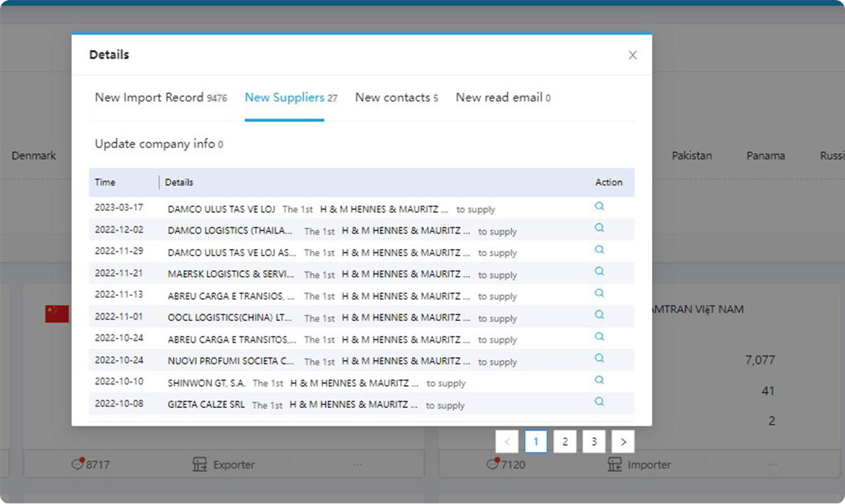Click the value 7,077 on the background card

point(760,361)
